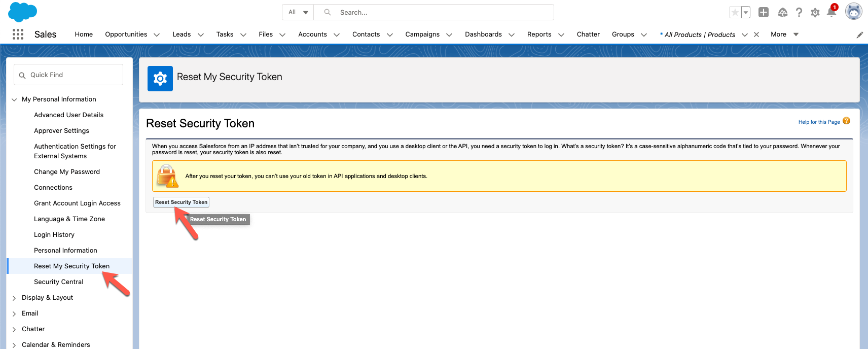Open the favorites list dropdown arrow

point(746,13)
